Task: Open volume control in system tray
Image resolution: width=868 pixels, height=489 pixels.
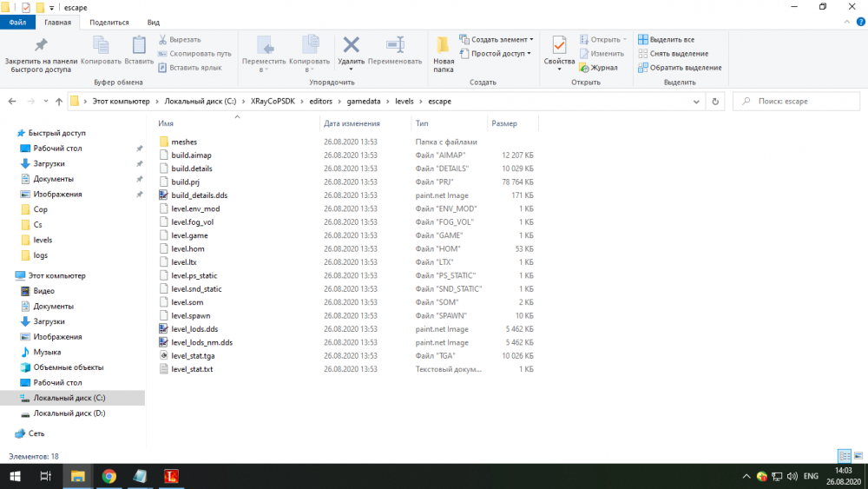Action: [792, 476]
